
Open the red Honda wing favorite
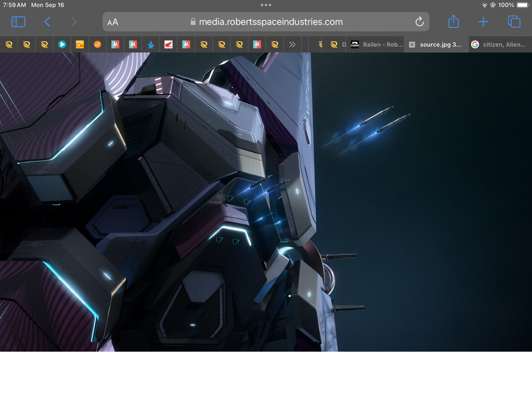click(x=168, y=44)
